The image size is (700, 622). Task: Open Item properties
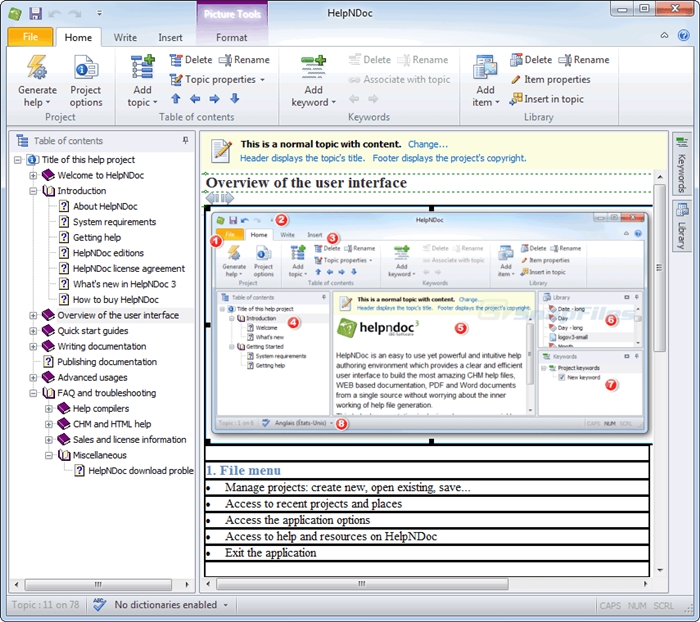pyautogui.click(x=551, y=79)
